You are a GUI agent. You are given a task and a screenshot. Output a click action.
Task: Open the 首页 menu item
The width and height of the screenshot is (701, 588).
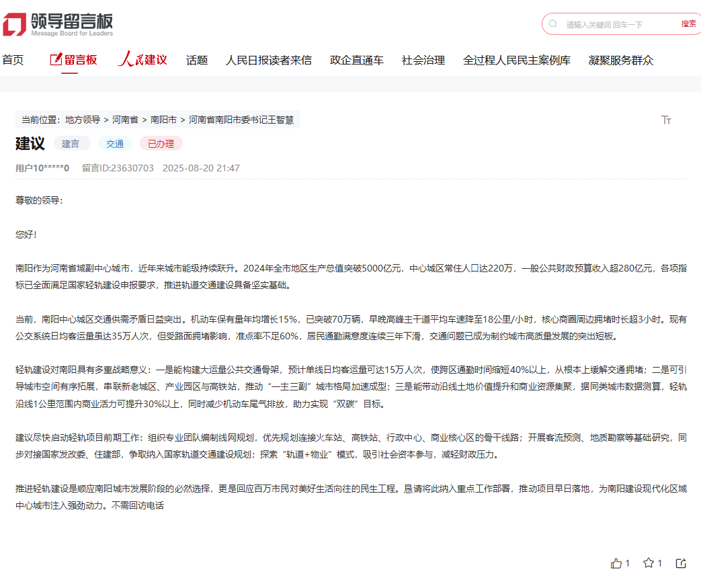(x=14, y=60)
